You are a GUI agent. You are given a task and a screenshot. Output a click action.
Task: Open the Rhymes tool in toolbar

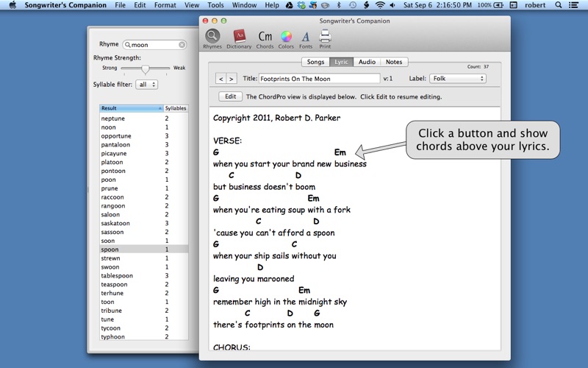coord(212,39)
